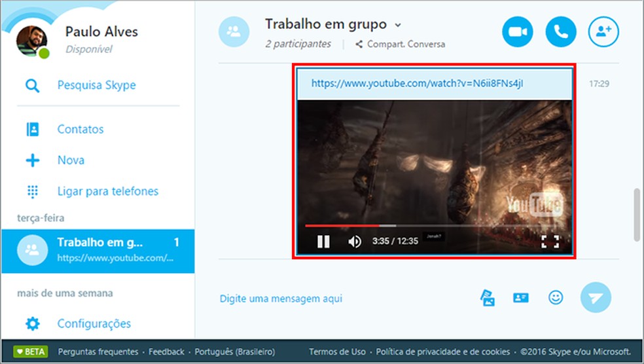Open the Feedback link in footer
Viewport: 644px width, 364px height.
(166, 352)
